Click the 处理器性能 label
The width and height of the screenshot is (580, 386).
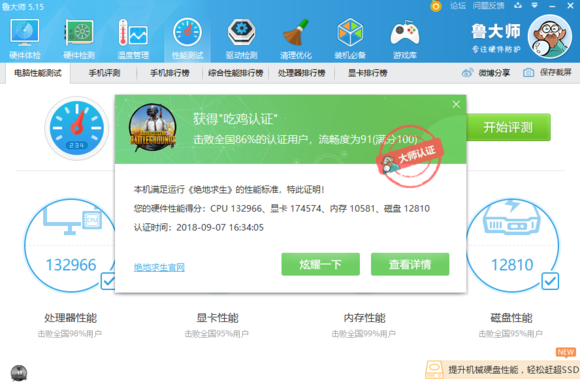(70, 318)
